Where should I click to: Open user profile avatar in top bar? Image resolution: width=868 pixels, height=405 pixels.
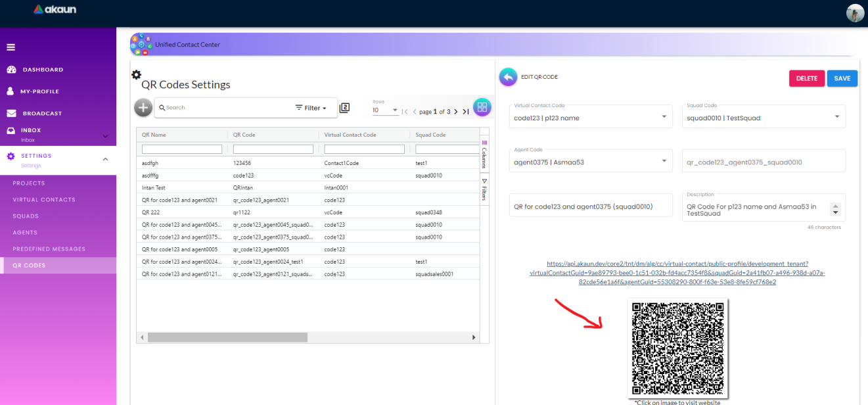[855, 13]
